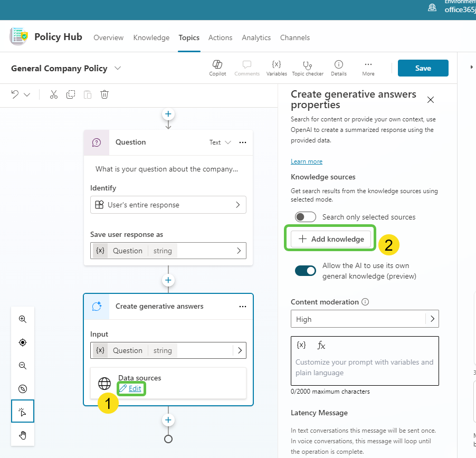Open the Analytics tab
The width and height of the screenshot is (476, 458).
click(256, 37)
